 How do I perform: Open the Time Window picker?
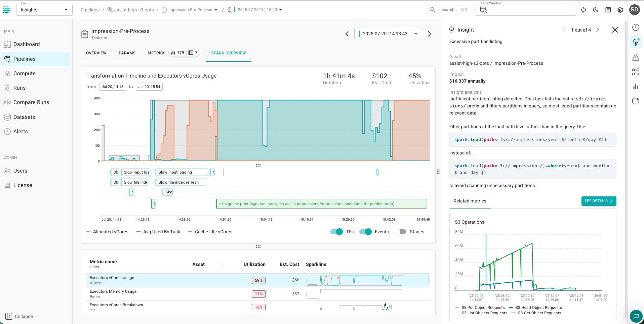click(526, 10)
